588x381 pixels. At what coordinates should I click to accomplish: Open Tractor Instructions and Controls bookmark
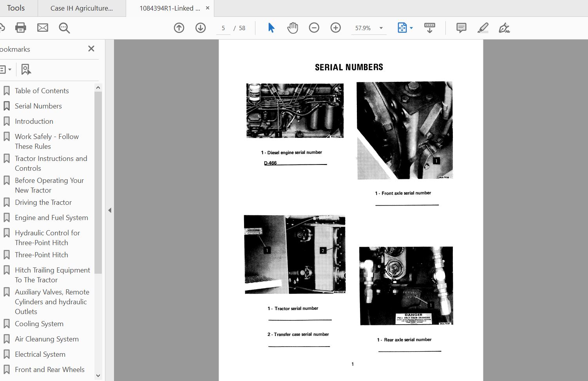(x=51, y=163)
